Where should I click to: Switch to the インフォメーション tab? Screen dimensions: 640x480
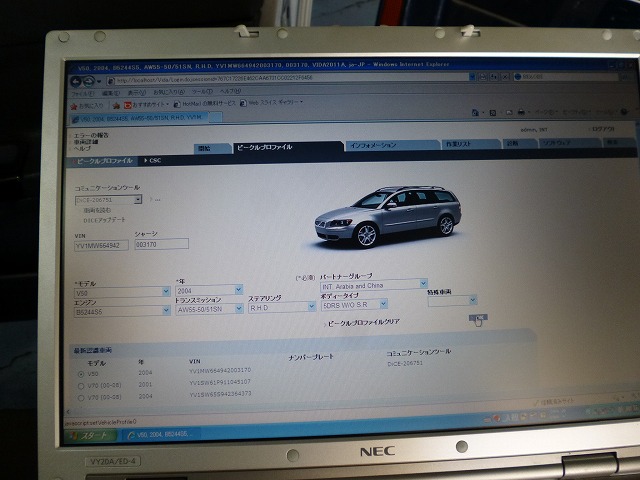(392, 145)
